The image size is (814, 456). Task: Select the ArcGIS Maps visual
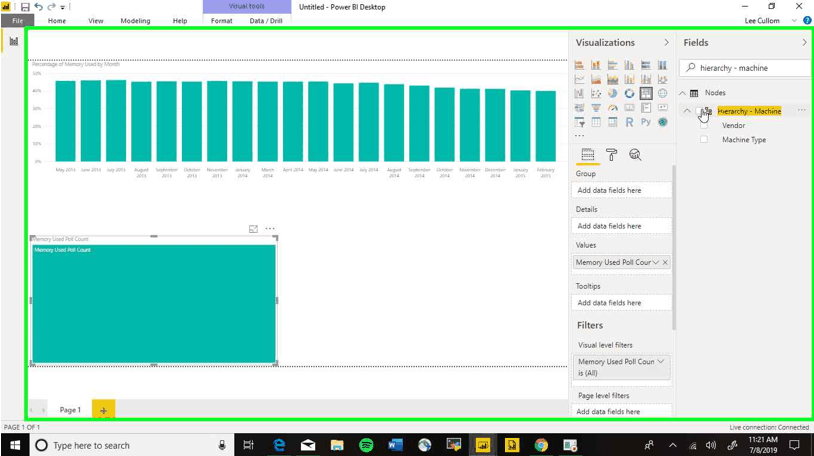[x=662, y=122]
